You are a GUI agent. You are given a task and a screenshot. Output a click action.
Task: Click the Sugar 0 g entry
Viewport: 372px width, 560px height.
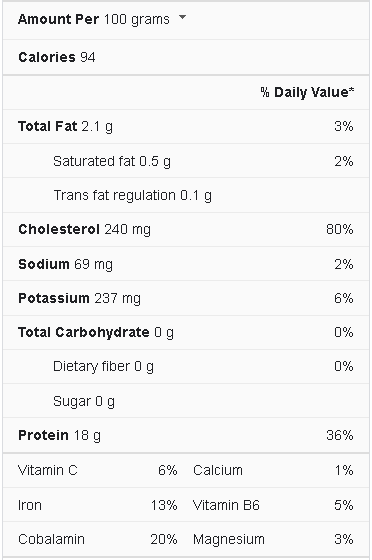tap(84, 401)
